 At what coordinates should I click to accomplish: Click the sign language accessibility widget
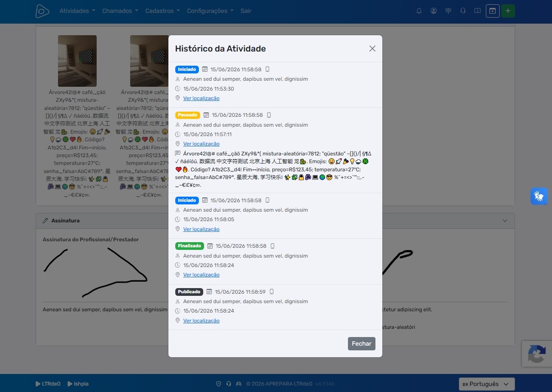pyautogui.click(x=539, y=196)
